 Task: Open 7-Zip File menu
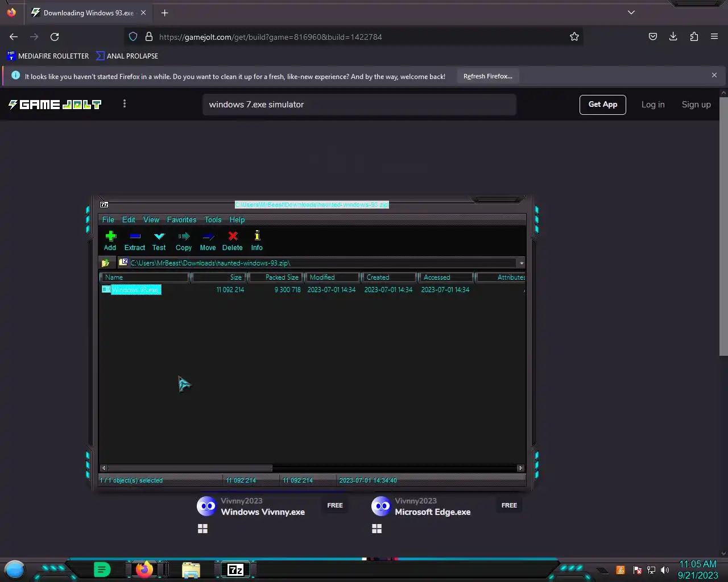point(108,220)
